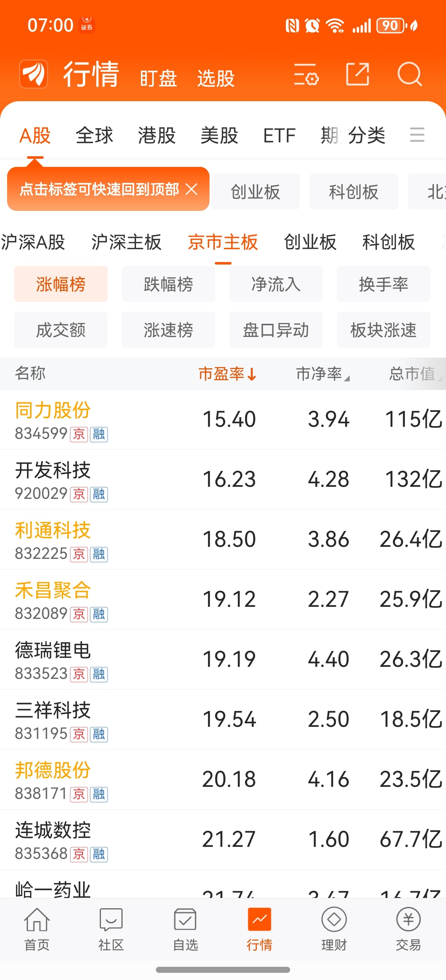This screenshot has height=980, width=446.
Task: Tap the 科创板 quick chip
Action: [354, 192]
